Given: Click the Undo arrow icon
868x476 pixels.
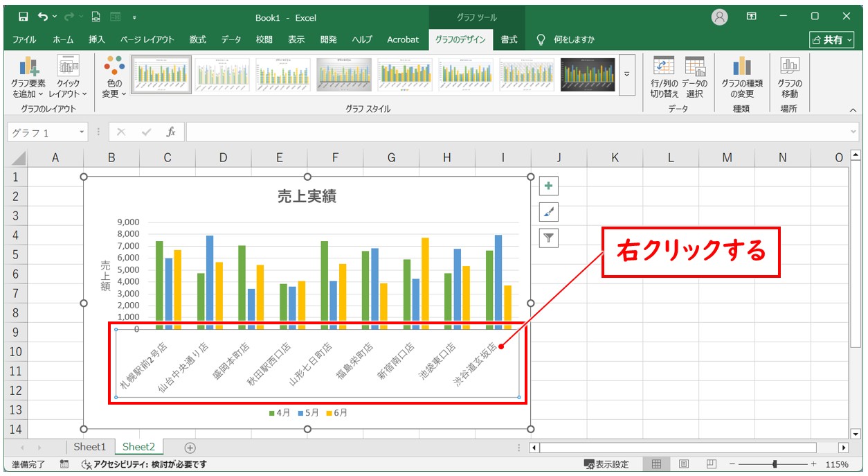Looking at the screenshot, I should click(44, 16).
